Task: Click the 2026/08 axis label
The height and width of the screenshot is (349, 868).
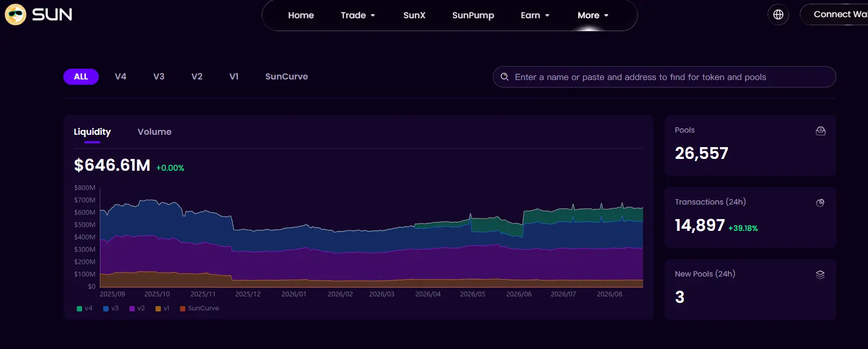Action: [x=609, y=294]
